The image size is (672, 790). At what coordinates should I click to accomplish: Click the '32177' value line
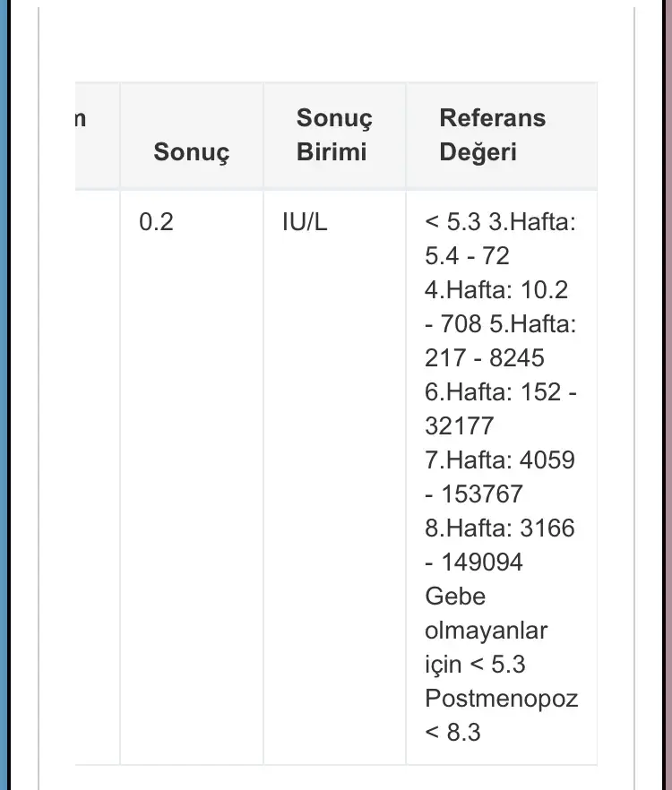(459, 426)
